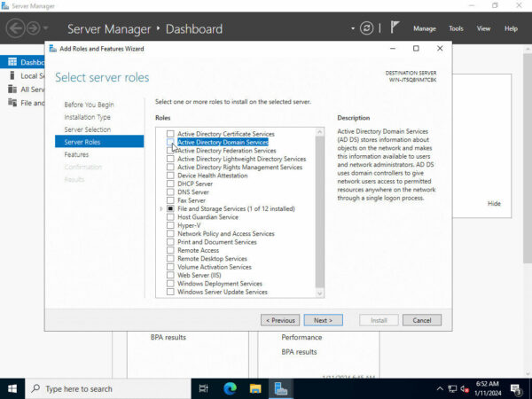Screen dimensions: 532x399
Task: Expand File and Storage Services node
Action: [161, 208]
